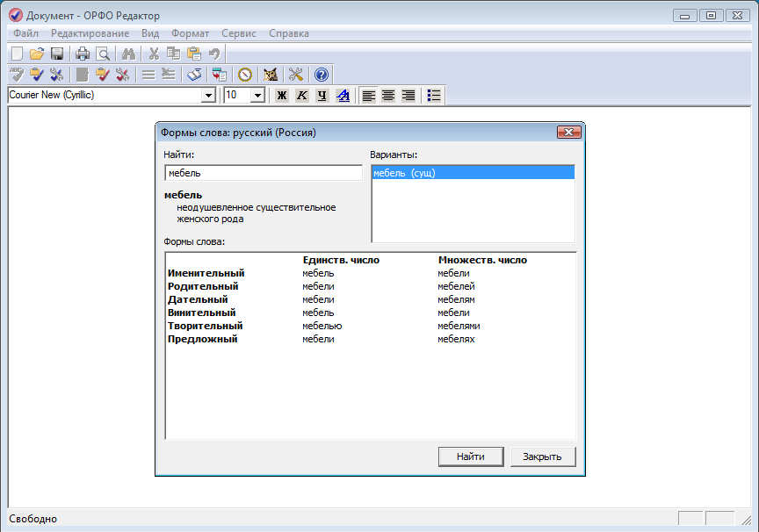Click the word form мебелями

[x=459, y=326]
